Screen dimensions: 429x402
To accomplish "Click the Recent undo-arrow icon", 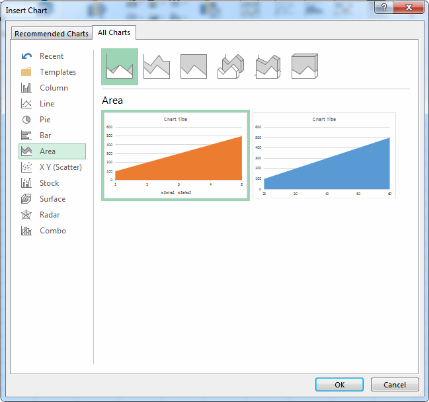I will (x=26, y=56).
